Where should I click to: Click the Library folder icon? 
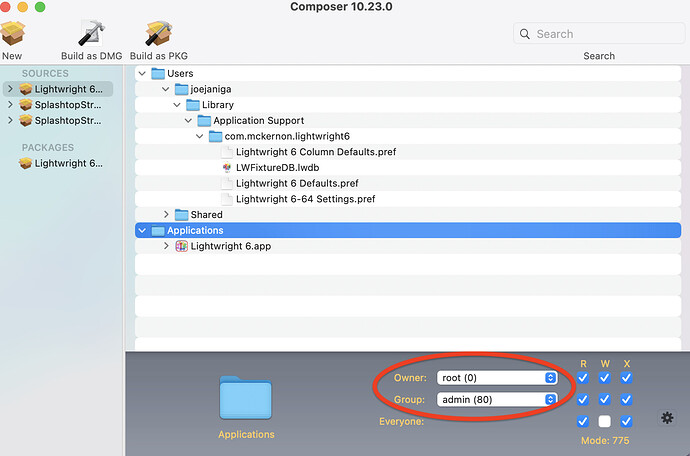click(x=193, y=105)
